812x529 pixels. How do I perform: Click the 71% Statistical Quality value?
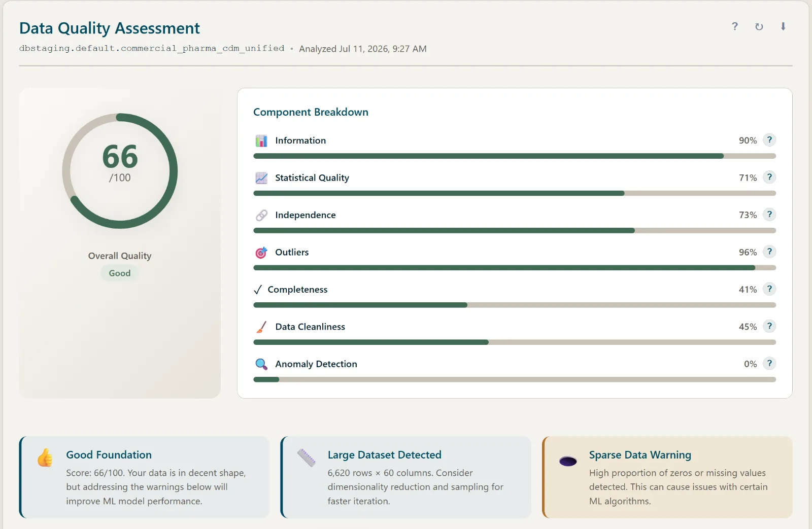point(748,178)
